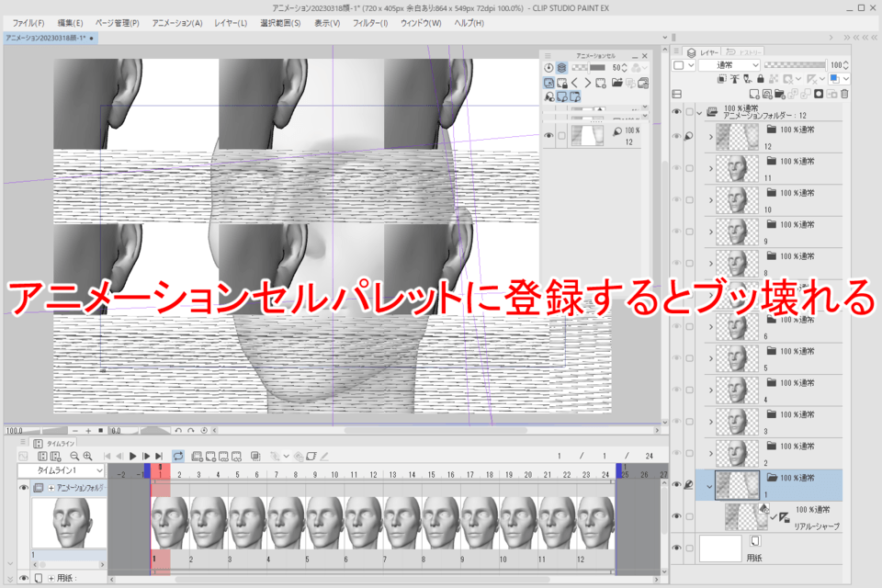Select the アニメーション20230318顔-1 document tab

click(x=49, y=39)
